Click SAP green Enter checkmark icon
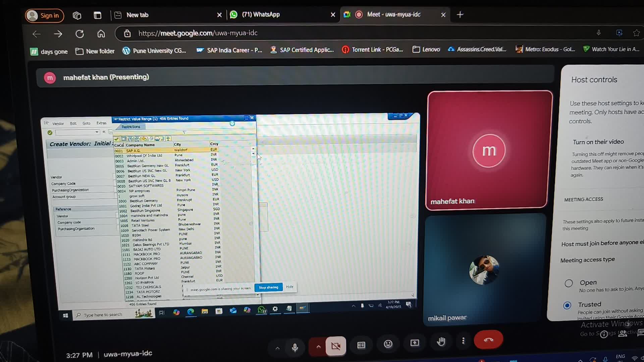The image size is (644, 362). pos(50,133)
